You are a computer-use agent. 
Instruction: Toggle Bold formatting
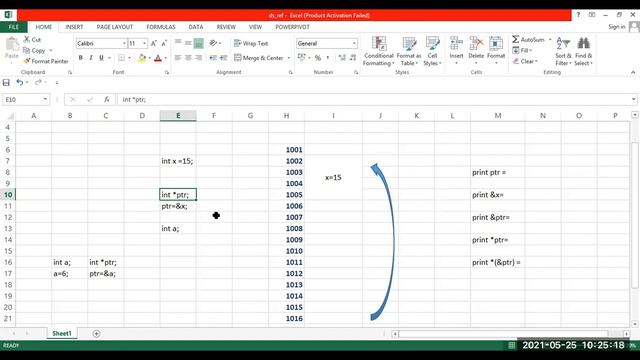[x=80, y=58]
